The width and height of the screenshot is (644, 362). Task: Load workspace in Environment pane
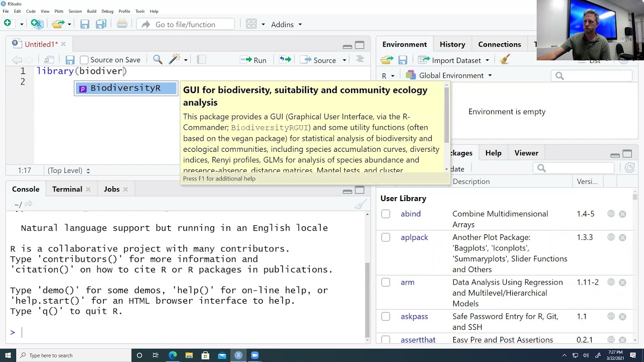[x=387, y=60]
